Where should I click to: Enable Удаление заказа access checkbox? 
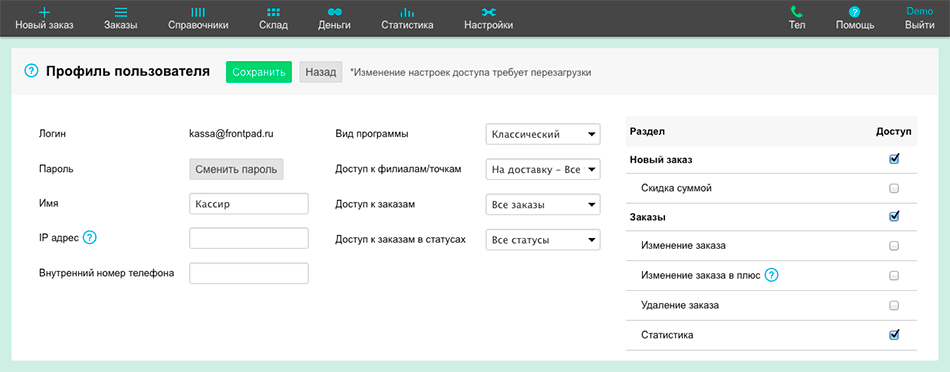tap(894, 305)
